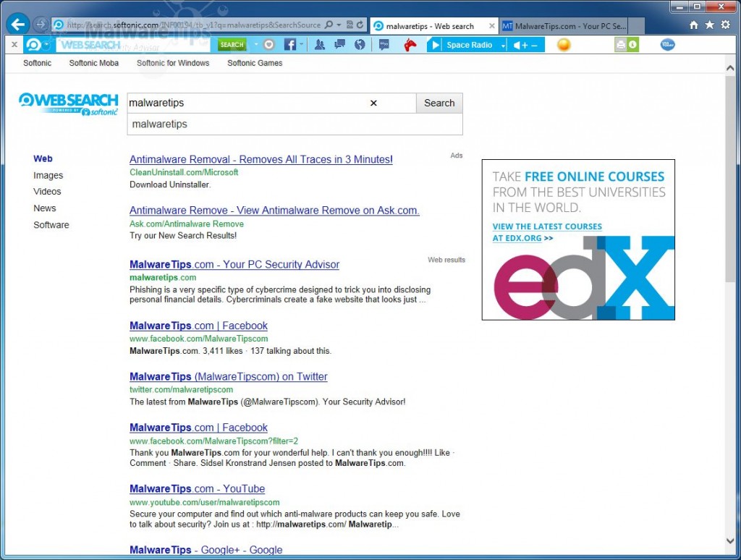741x560 pixels.
Task: Click the Web Search logo above the search box
Action: click(x=68, y=102)
